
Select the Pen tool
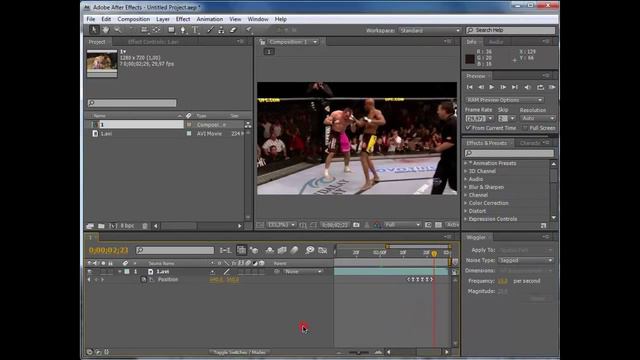click(183, 30)
